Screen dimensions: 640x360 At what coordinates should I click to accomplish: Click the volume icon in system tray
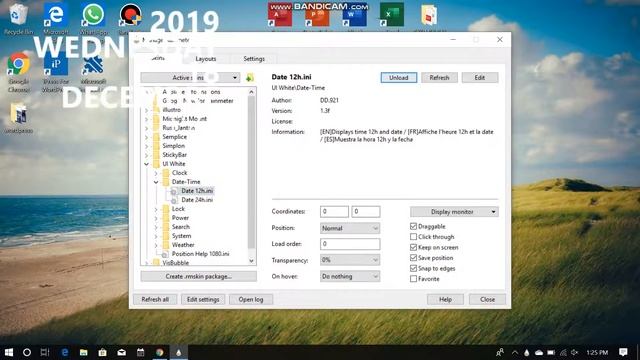(x=575, y=352)
